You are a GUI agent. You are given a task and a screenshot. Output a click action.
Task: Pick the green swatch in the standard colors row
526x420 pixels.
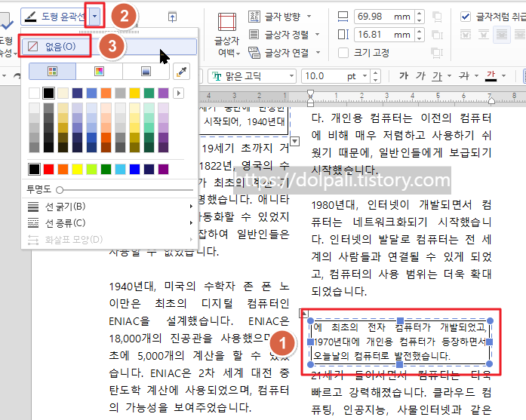(106, 169)
